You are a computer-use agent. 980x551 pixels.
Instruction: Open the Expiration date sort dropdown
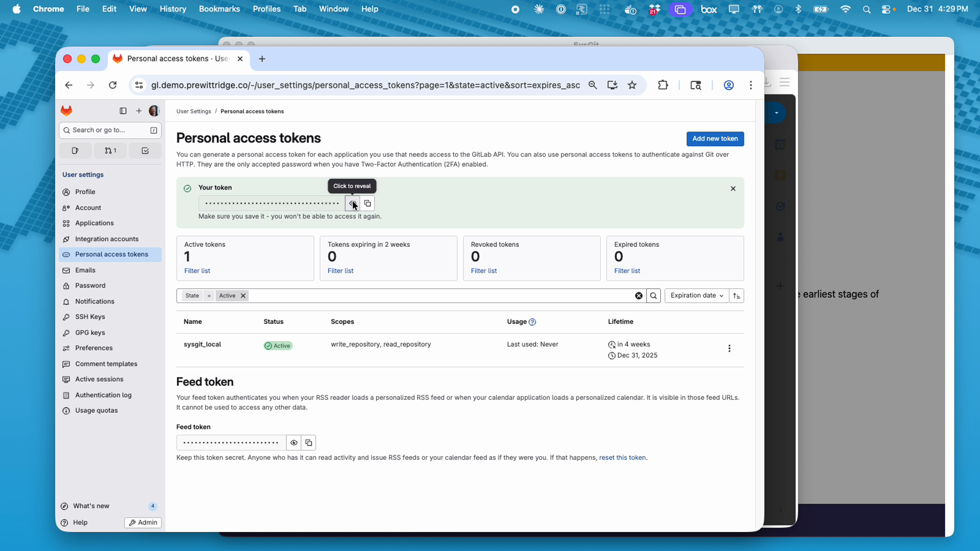coord(697,296)
